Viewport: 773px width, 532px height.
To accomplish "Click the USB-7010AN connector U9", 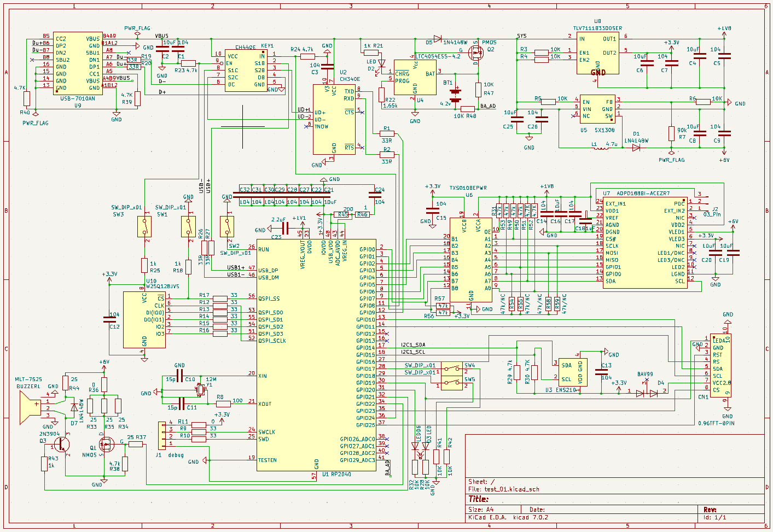I will pos(78,63).
